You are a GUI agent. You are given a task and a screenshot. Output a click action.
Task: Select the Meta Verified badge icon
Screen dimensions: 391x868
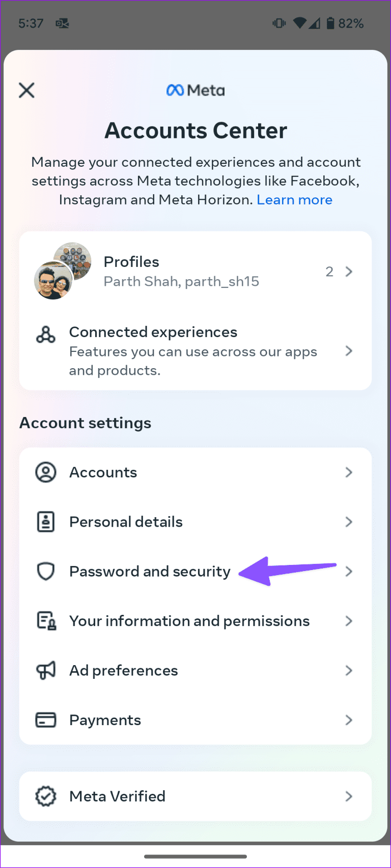[46, 796]
